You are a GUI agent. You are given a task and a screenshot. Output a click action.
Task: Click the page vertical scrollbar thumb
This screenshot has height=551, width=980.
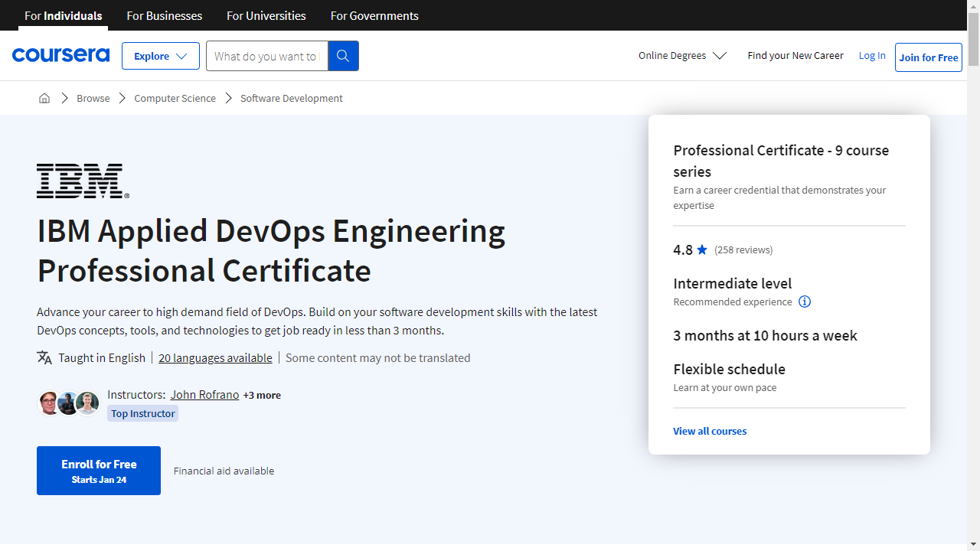coord(973,40)
